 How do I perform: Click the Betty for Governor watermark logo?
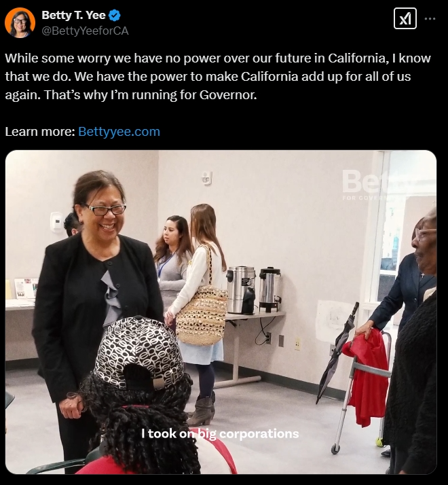coord(365,184)
